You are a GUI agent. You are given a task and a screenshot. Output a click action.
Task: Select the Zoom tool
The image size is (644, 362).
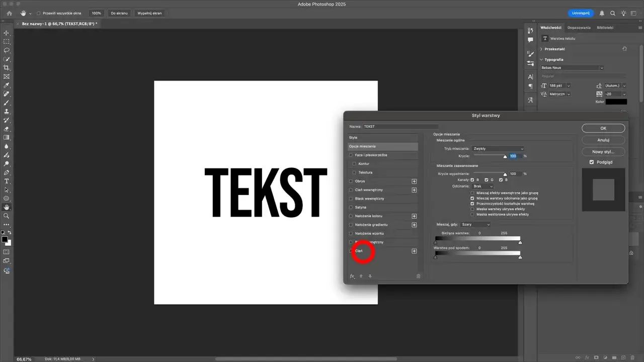coord(7,216)
